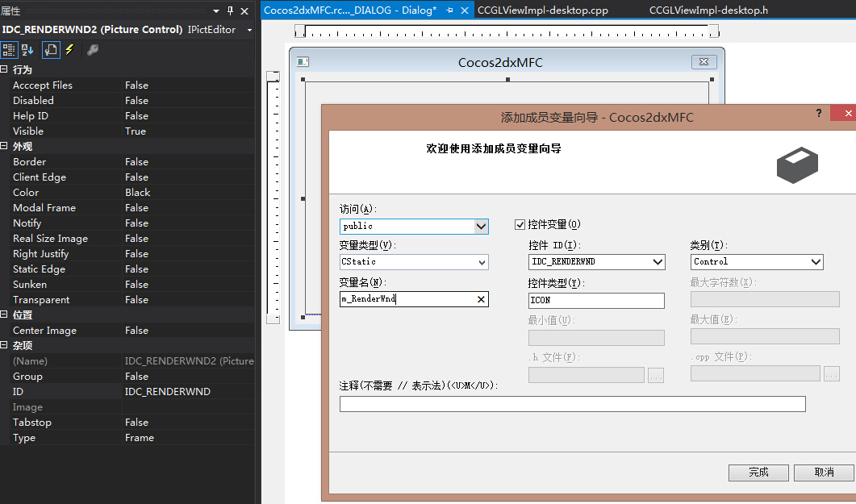Switch to Cocos2dxMFC.rc Dialog tab
This screenshot has height=504, width=856.
(350, 10)
